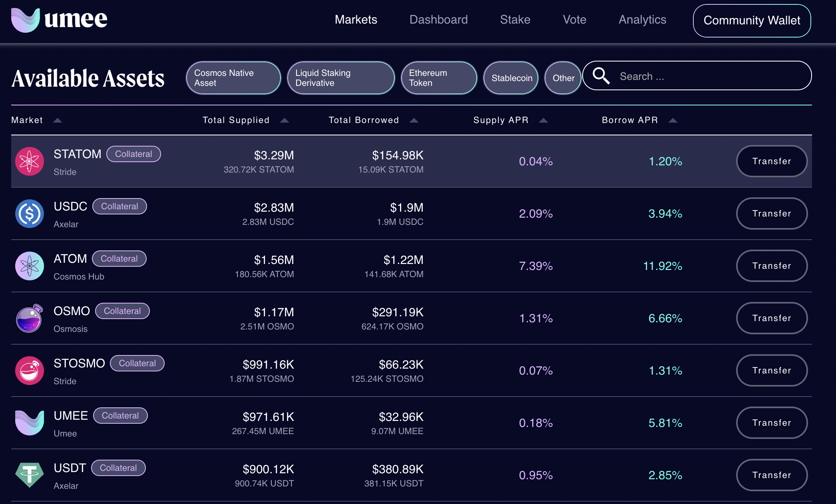
Task: Click the search magnifier icon
Action: 601,76
